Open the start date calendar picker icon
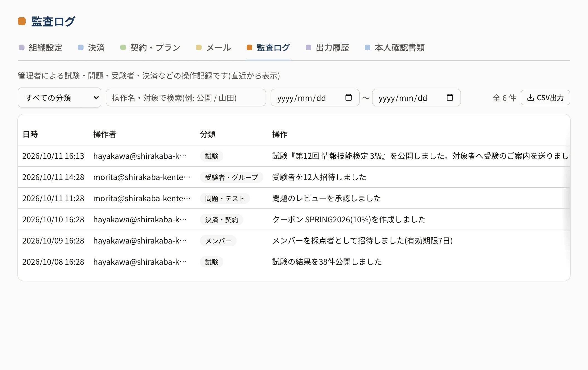The width and height of the screenshot is (588, 370). click(x=348, y=98)
